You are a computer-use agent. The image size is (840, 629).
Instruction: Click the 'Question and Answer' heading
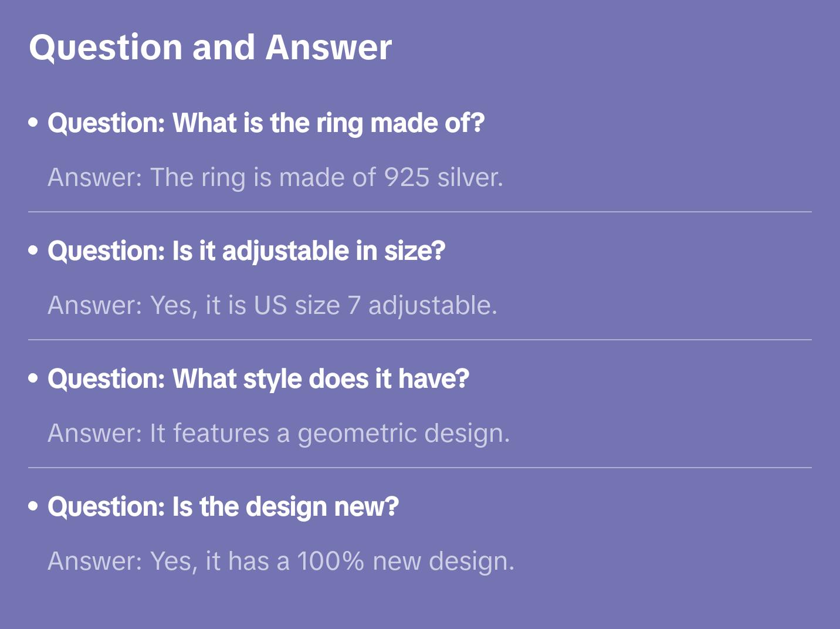click(x=210, y=48)
